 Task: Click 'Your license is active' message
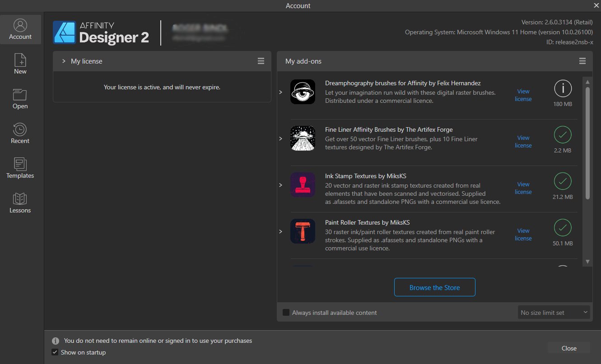coord(162,87)
